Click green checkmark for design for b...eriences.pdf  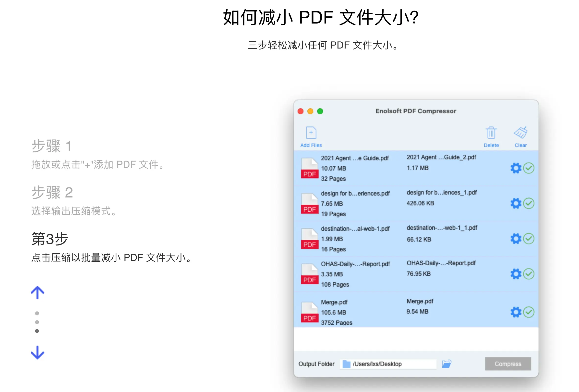click(x=529, y=203)
